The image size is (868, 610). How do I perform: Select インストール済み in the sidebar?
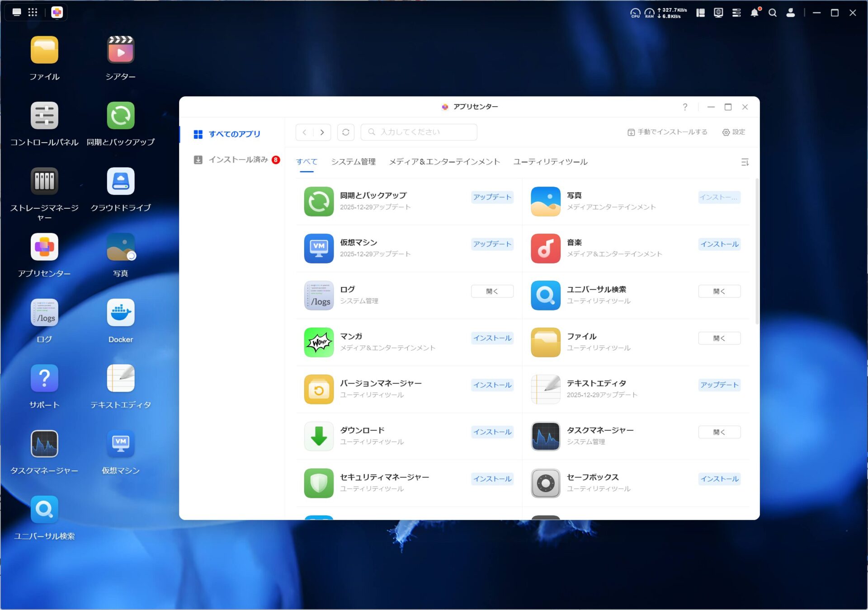coord(238,160)
